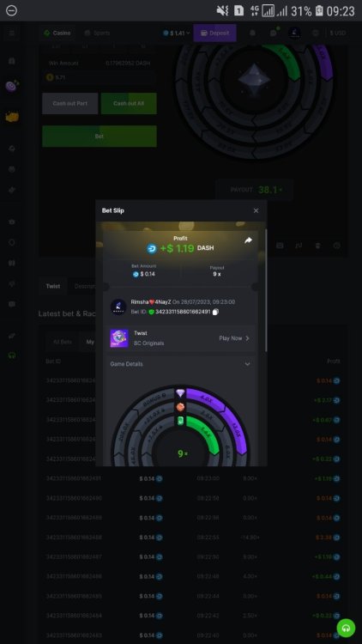The image size is (362, 644).
Task: Switch to the Casino tab
Action: point(57,33)
